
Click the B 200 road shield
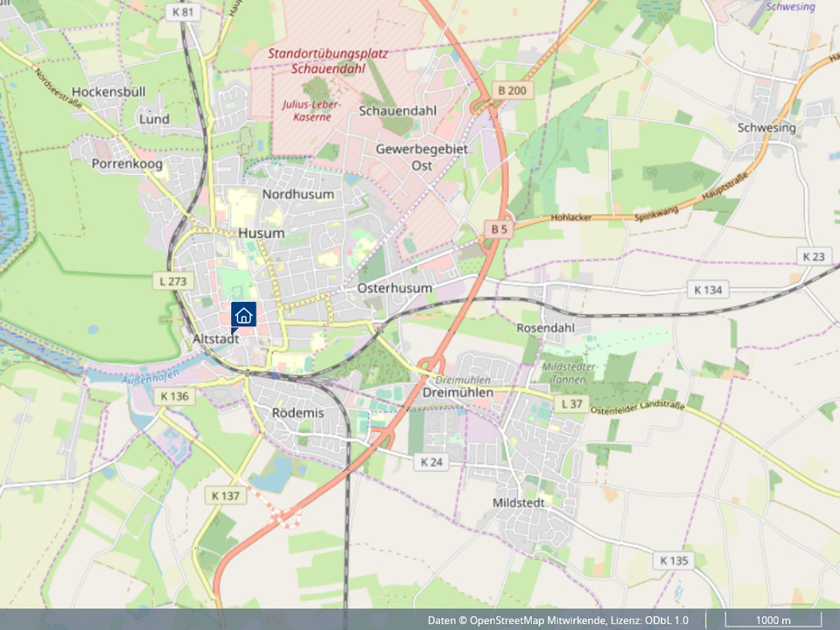(x=512, y=90)
